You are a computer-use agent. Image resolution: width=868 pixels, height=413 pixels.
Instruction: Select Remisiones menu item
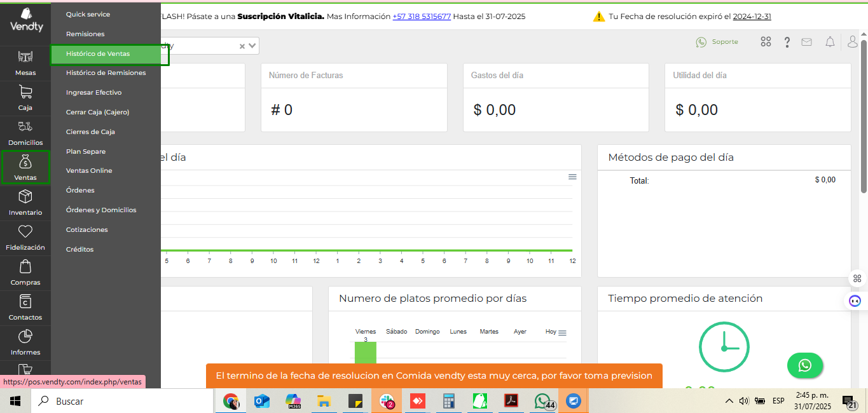point(85,34)
